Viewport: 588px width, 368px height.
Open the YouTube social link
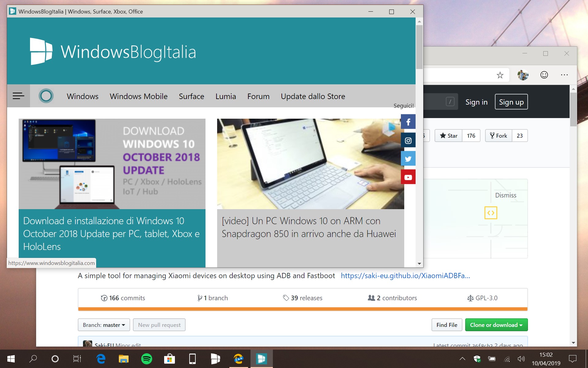pos(408,177)
